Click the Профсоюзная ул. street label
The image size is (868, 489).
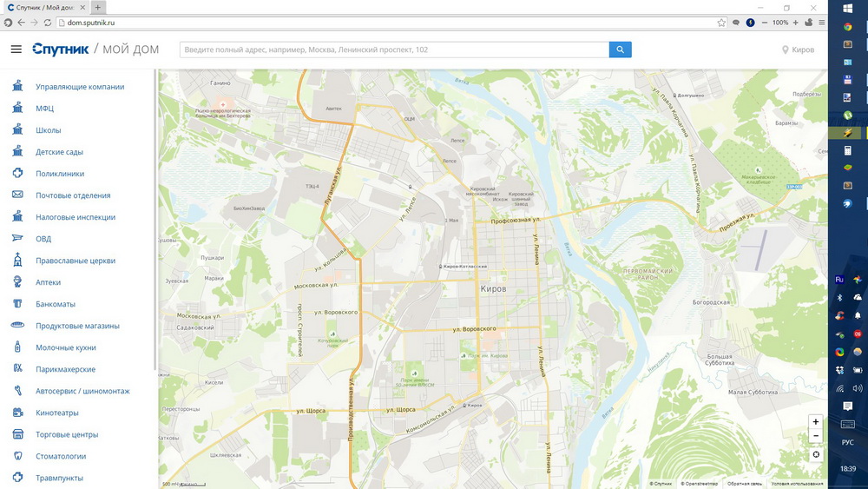point(516,221)
